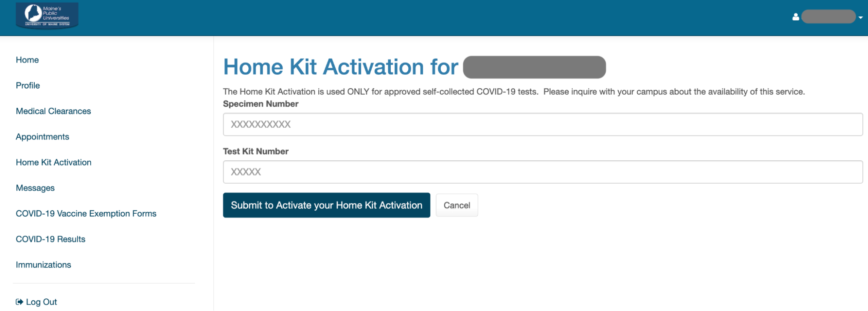Open the Immunizations section
The image size is (868, 311).
(x=43, y=265)
